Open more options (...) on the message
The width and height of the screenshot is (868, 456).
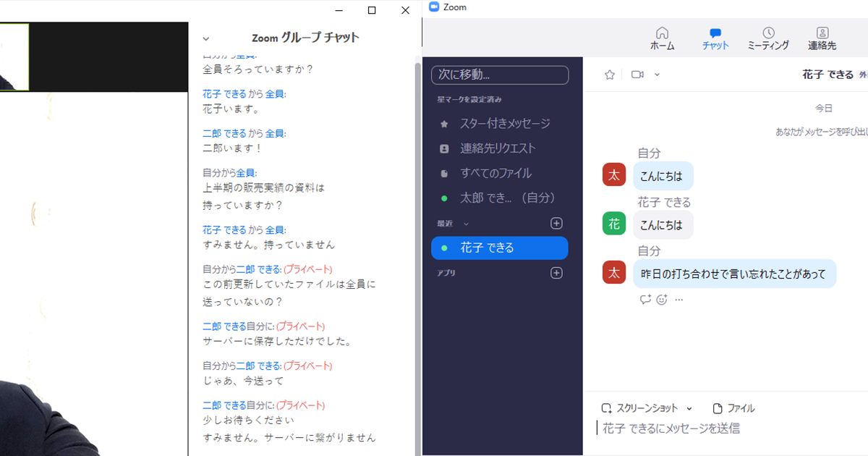[677, 299]
